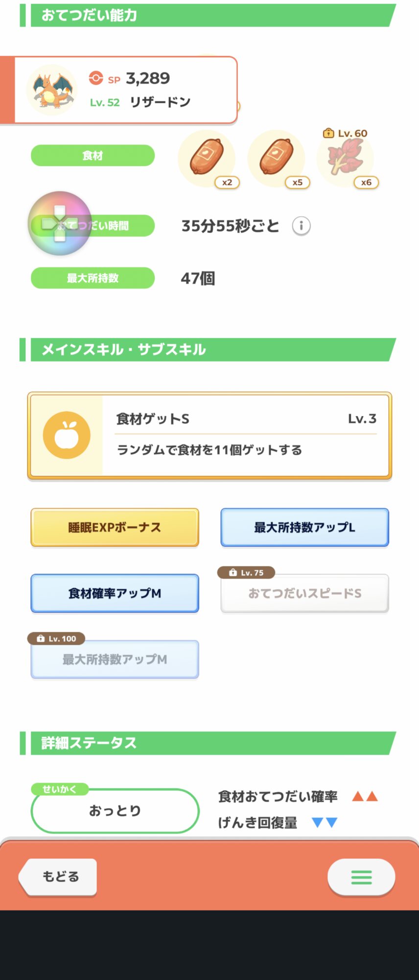This screenshot has height=980, width=419.
Task: Tap the rainbow AssistiveTouch floating button
Action: click(60, 223)
